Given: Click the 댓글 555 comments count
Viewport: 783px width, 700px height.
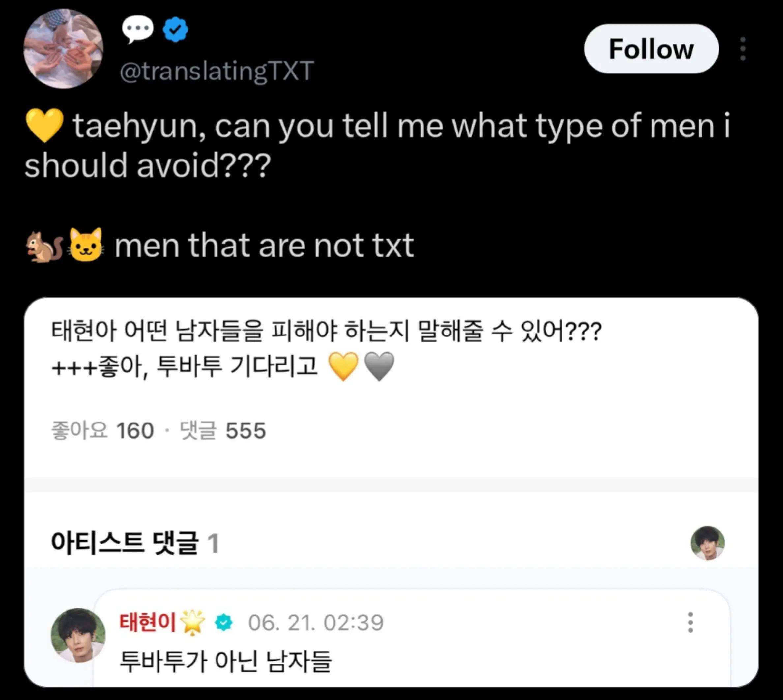Looking at the screenshot, I should pyautogui.click(x=223, y=430).
